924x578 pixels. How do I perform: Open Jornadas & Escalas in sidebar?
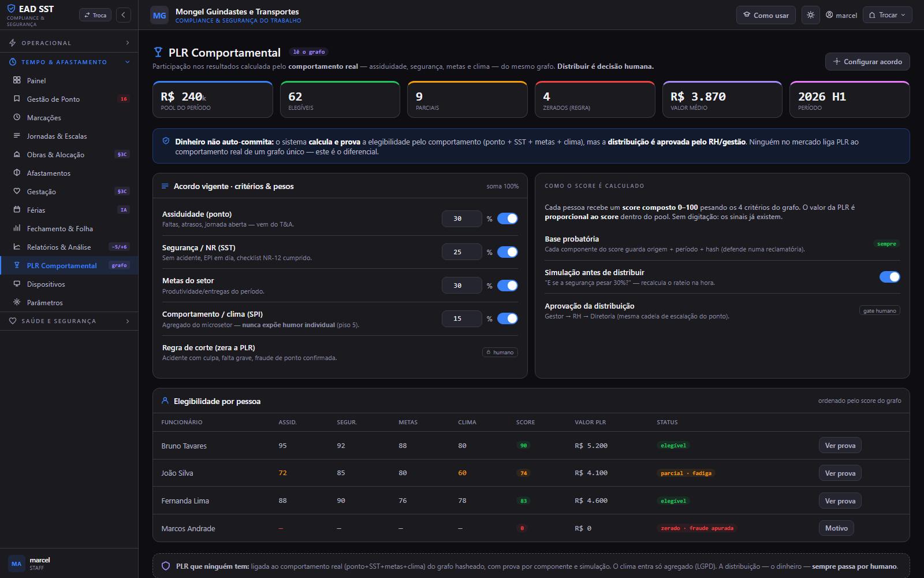pos(69,136)
